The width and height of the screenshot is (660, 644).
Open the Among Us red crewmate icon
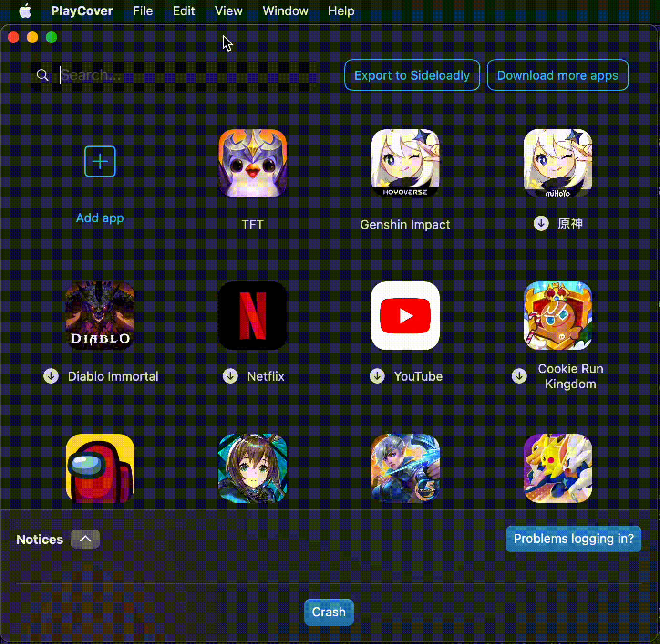click(x=100, y=468)
